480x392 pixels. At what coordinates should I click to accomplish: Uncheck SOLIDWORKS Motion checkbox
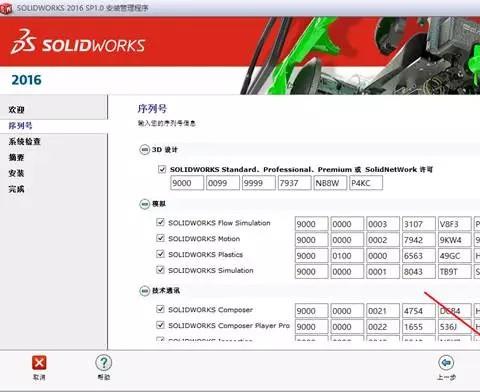coord(160,238)
